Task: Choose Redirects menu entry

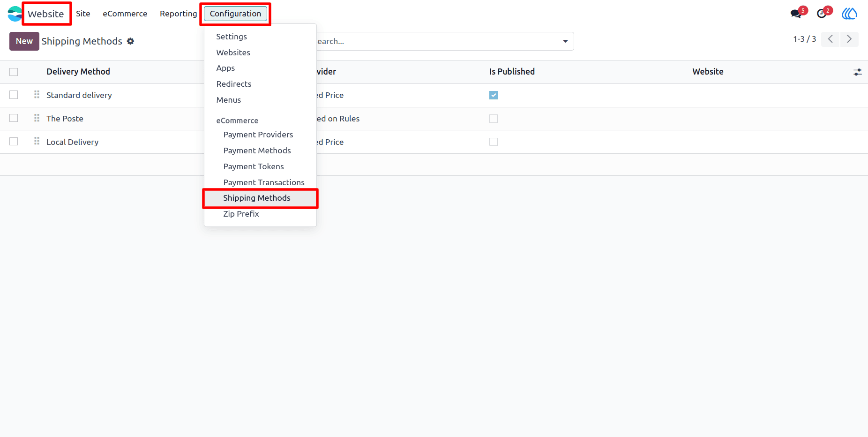Action: click(x=234, y=84)
